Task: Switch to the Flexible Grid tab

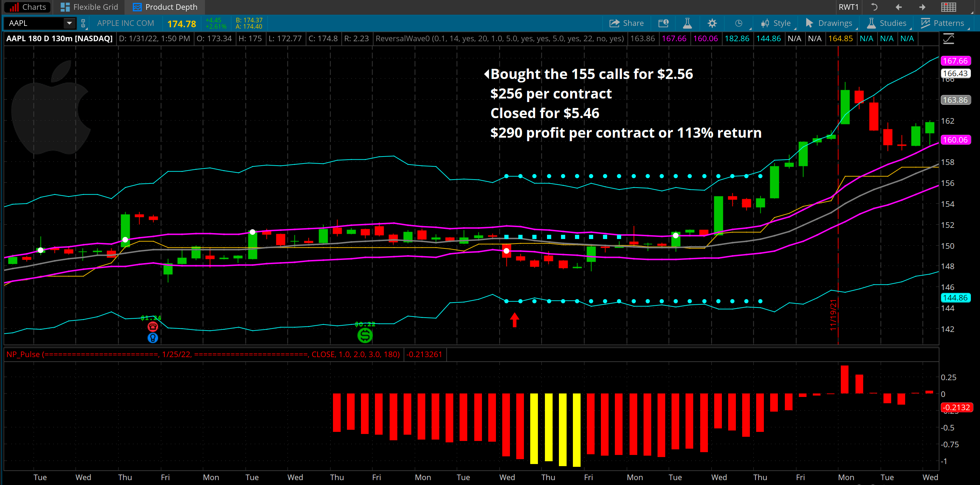Action: pos(90,7)
